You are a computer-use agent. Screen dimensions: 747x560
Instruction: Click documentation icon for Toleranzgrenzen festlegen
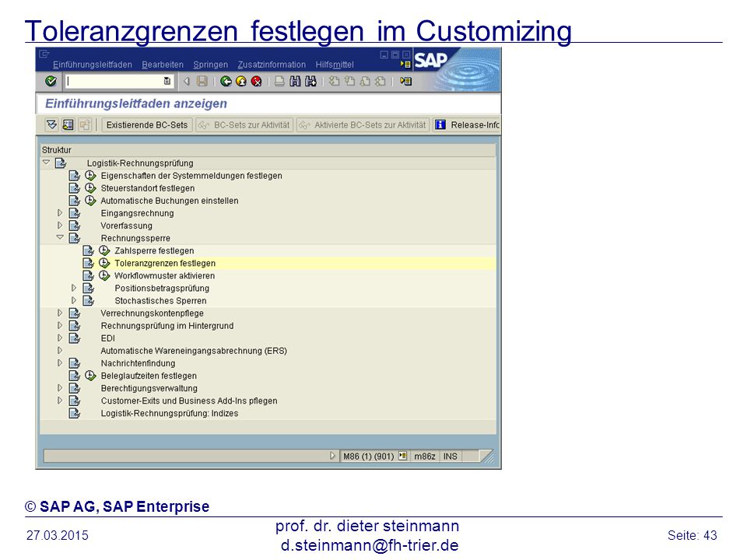[88, 263]
